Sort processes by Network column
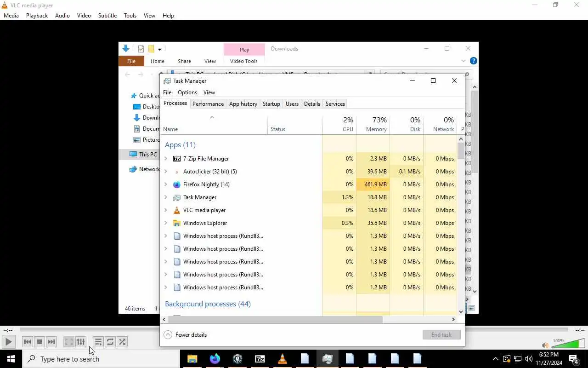Screen dimensions: 588x368 point(440,124)
